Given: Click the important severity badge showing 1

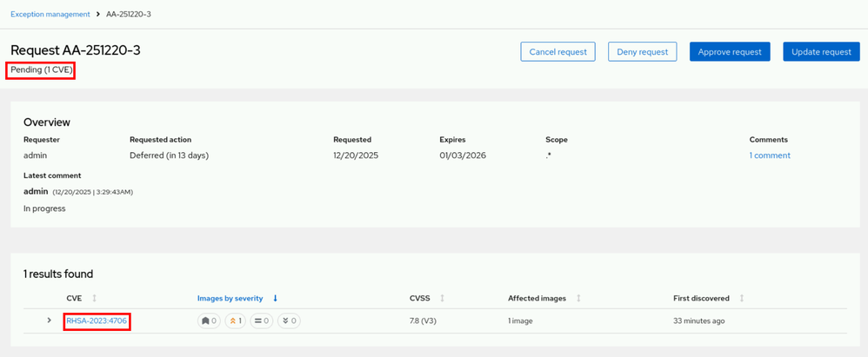Looking at the screenshot, I should point(235,321).
